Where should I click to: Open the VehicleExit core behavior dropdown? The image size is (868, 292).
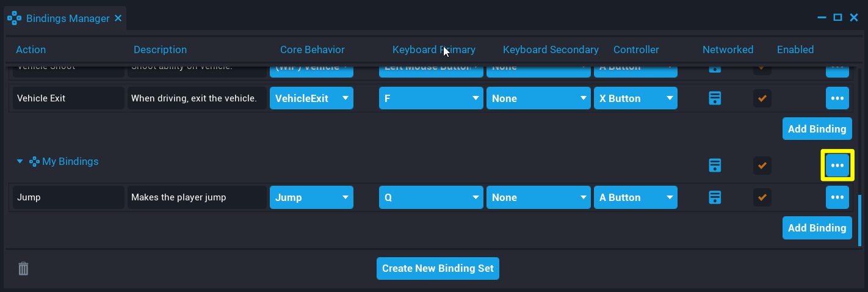(x=311, y=98)
